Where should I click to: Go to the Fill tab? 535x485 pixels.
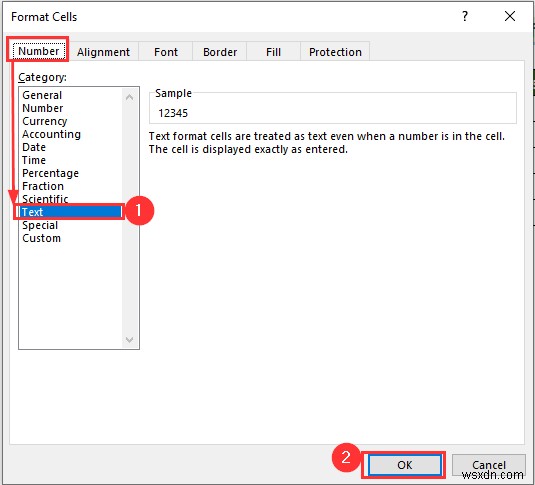tap(273, 52)
